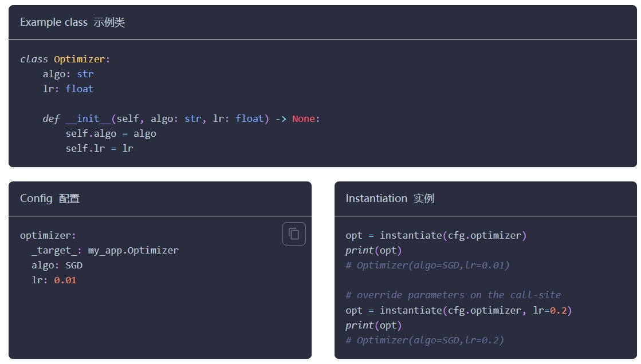Click the __init__ method name
This screenshot has height=364, width=641.
pyautogui.click(x=88, y=119)
